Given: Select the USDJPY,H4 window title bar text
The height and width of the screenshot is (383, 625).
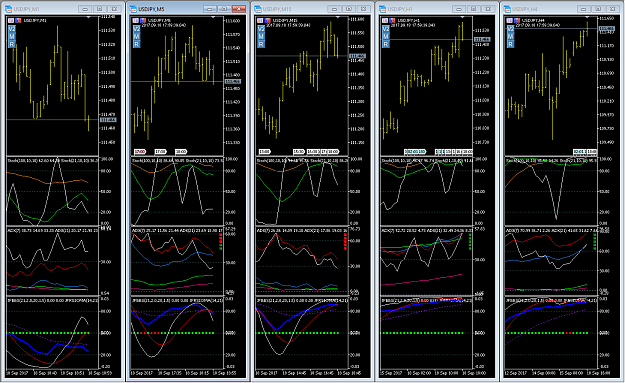Looking at the screenshot, I should pyautogui.click(x=525, y=9).
